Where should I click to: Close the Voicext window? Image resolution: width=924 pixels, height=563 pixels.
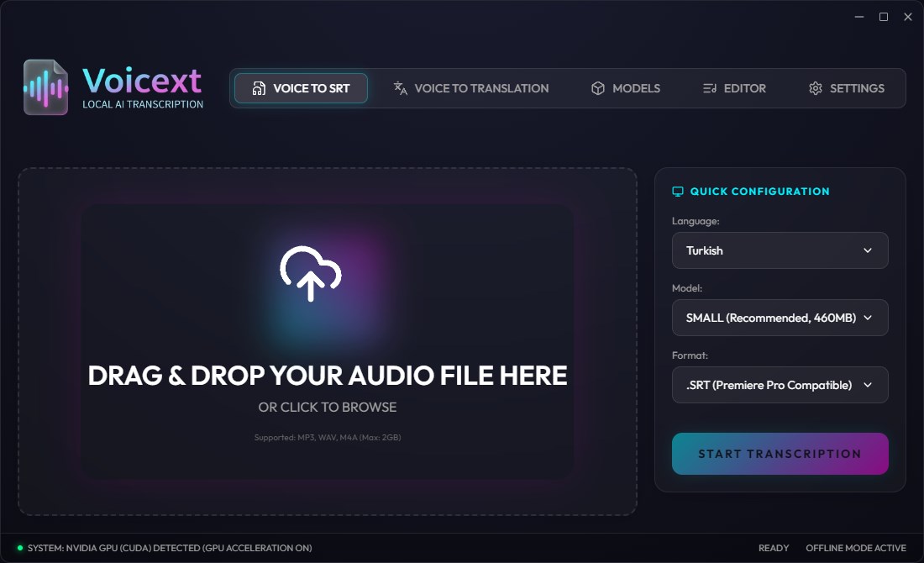pyautogui.click(x=908, y=17)
